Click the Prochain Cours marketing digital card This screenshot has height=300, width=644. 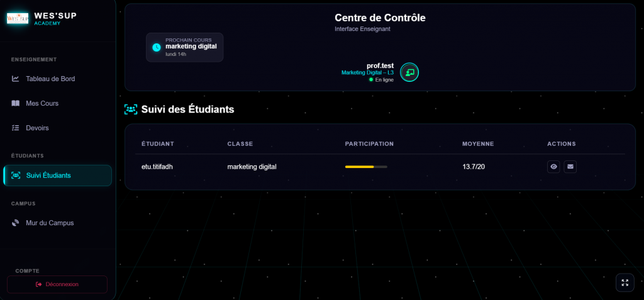[x=184, y=47]
